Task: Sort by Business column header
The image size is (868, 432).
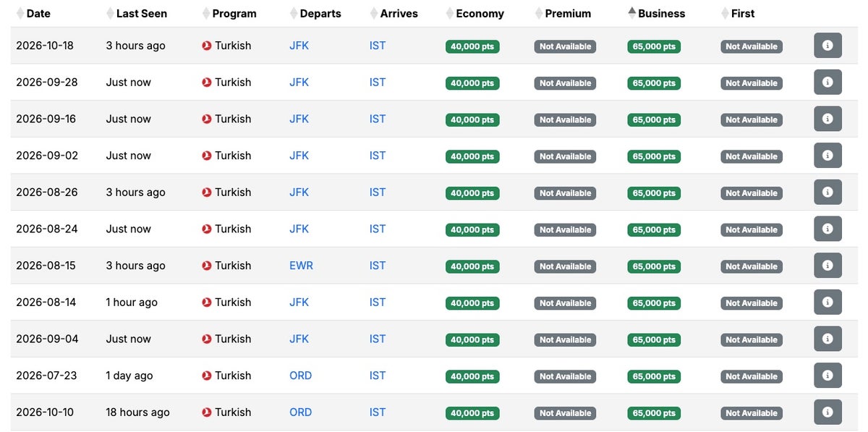Action: click(661, 13)
